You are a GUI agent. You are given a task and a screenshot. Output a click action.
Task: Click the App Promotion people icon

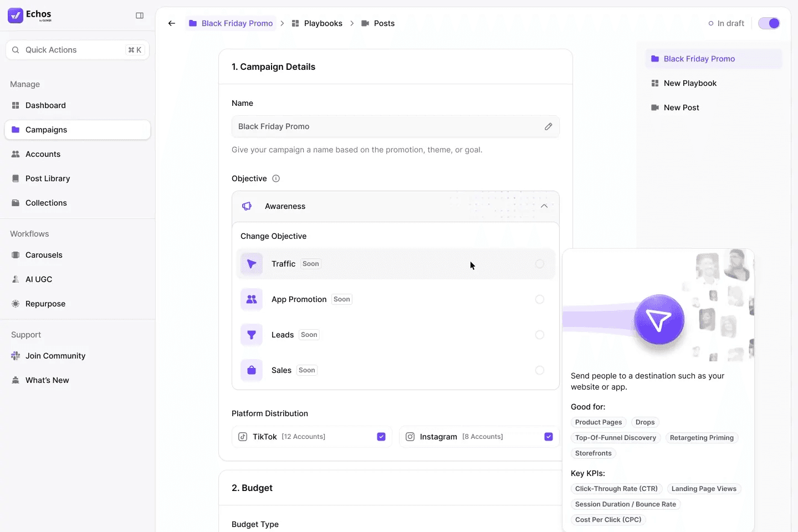252,299
